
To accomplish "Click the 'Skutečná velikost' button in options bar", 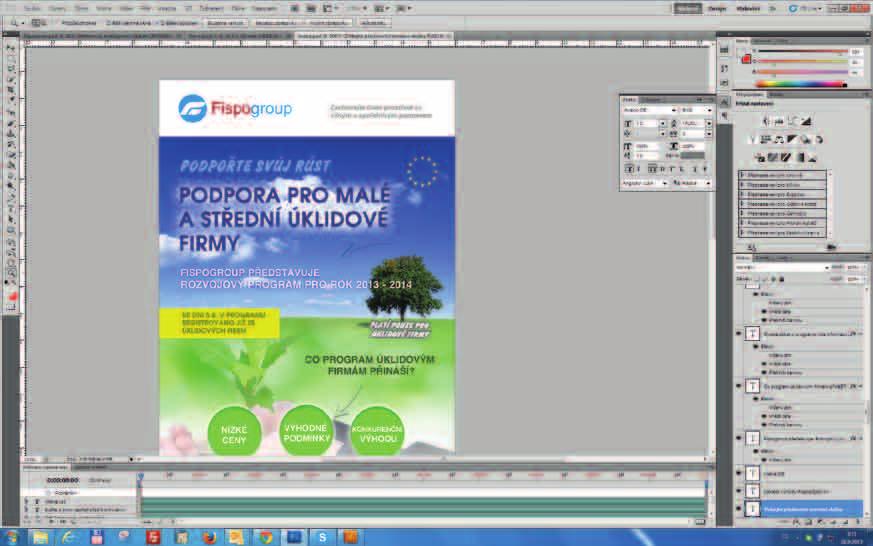I will [x=225, y=23].
